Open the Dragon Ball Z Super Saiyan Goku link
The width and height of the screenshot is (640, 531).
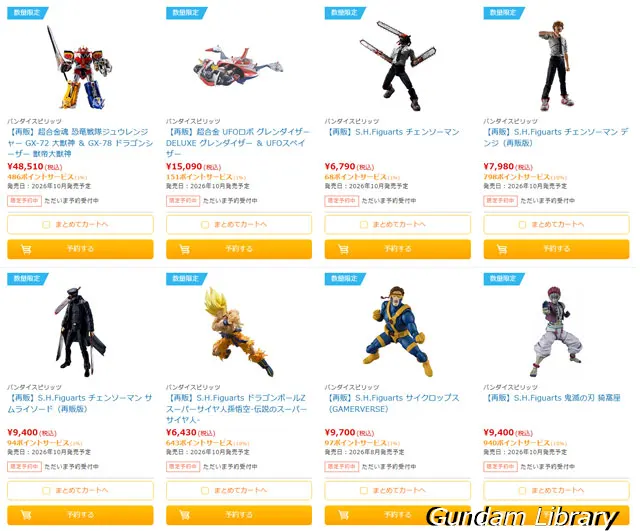237,409
